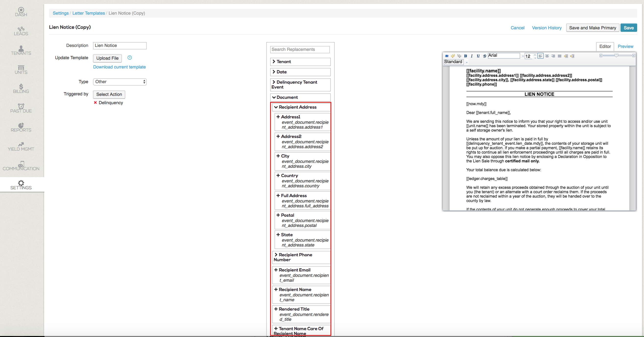Click the Search Replacements field

coord(300,49)
